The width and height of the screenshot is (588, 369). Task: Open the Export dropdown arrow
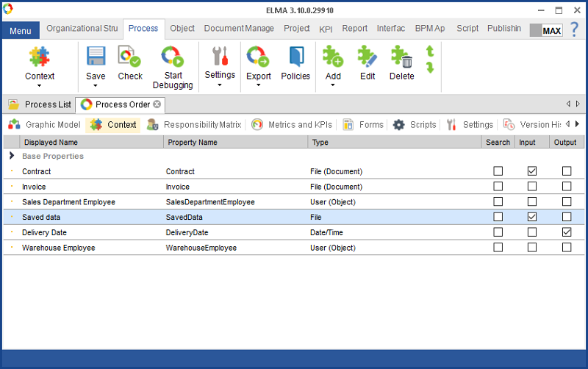tap(259, 85)
